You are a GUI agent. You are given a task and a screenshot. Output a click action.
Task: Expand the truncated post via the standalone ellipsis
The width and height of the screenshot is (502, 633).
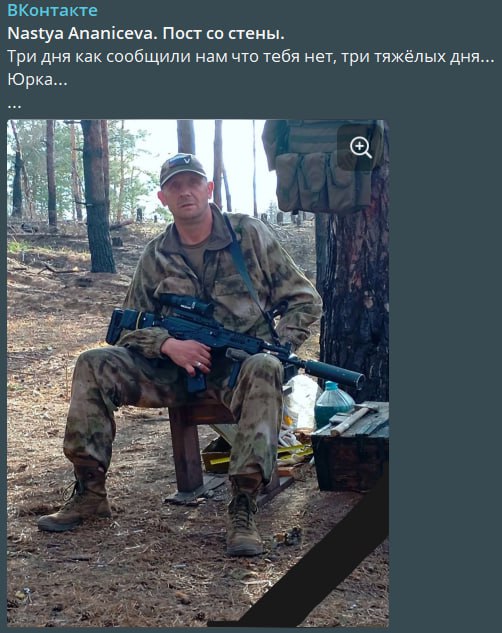(14, 105)
